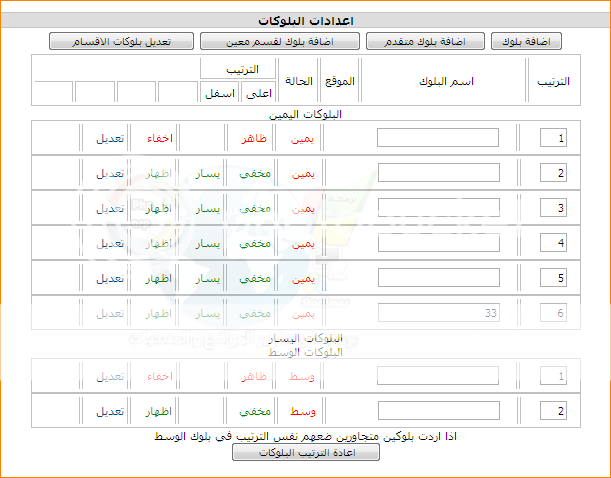Select block name field in row 3
This screenshot has height=478, width=611.
click(439, 208)
